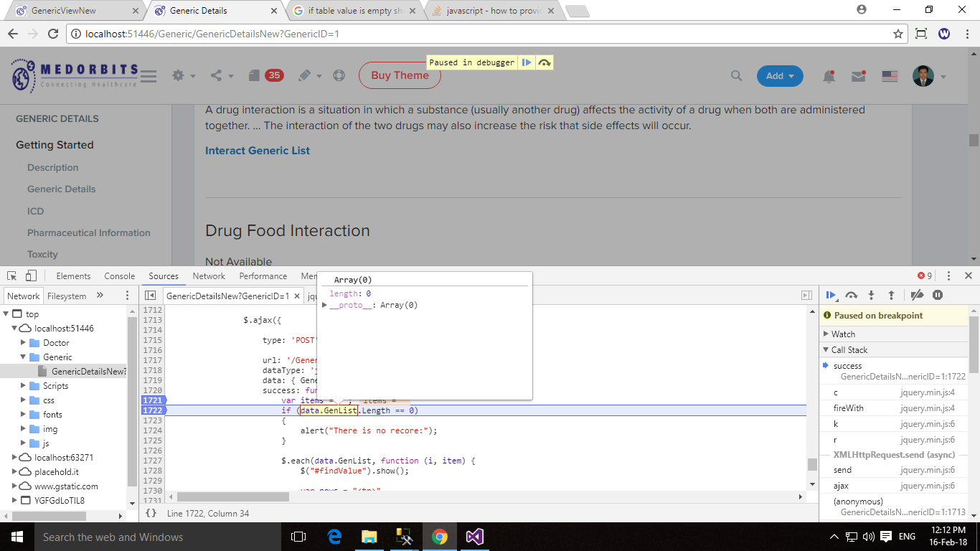Open the Pharmaceutical Information sidebar link
980x551 pixels.
[x=89, y=233]
